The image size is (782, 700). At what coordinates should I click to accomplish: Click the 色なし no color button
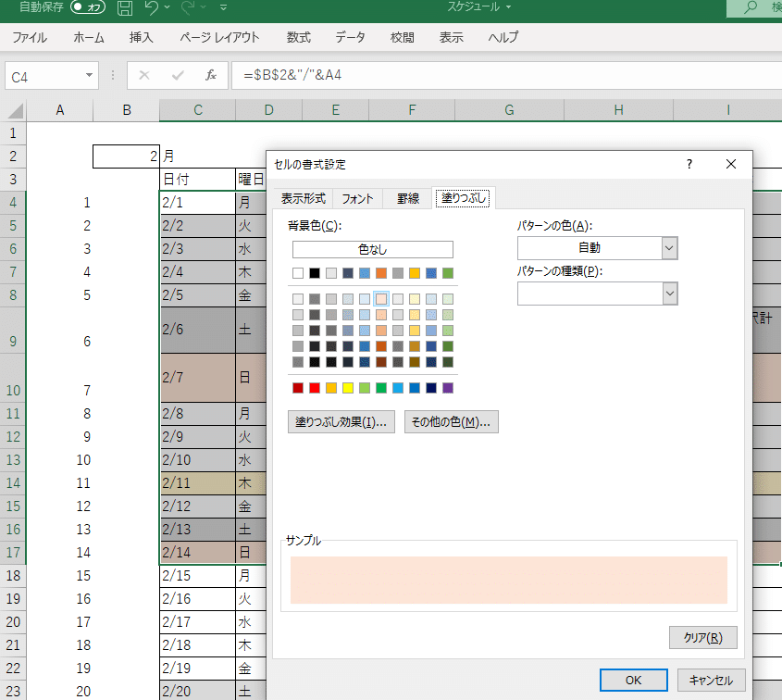[373, 249]
